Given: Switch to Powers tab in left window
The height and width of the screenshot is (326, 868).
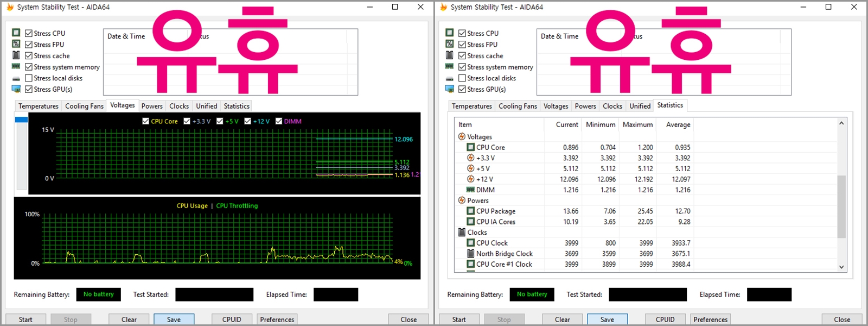Looking at the screenshot, I should [x=152, y=106].
